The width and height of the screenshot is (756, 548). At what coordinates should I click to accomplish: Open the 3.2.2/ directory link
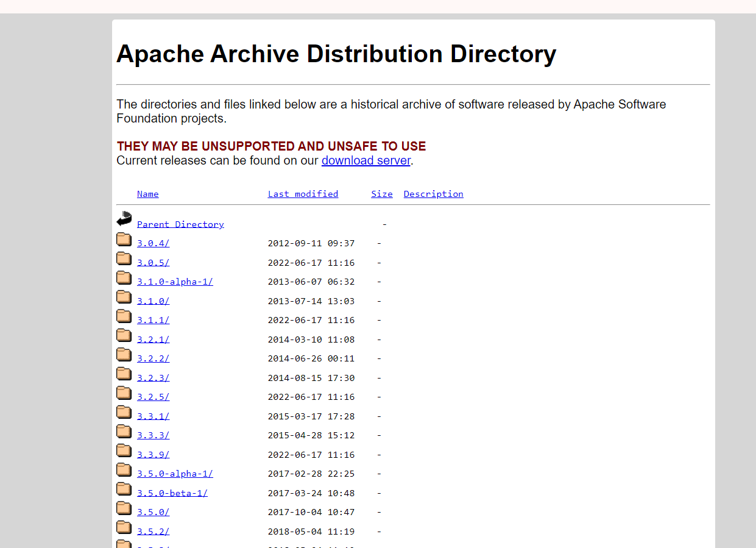[153, 358]
